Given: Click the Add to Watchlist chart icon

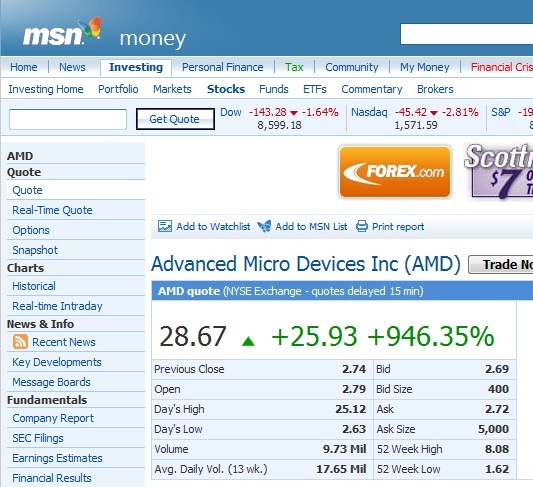Looking at the screenshot, I should pyautogui.click(x=165, y=226).
